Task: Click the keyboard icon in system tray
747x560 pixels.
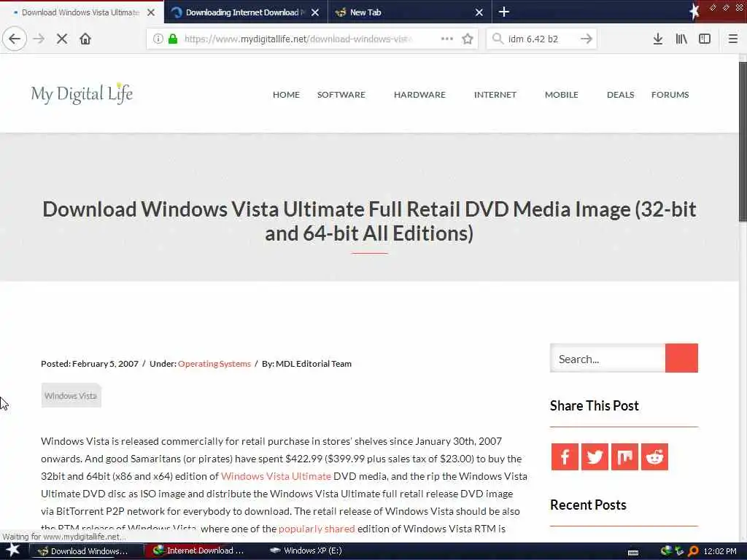Action: pyautogui.click(x=633, y=553)
